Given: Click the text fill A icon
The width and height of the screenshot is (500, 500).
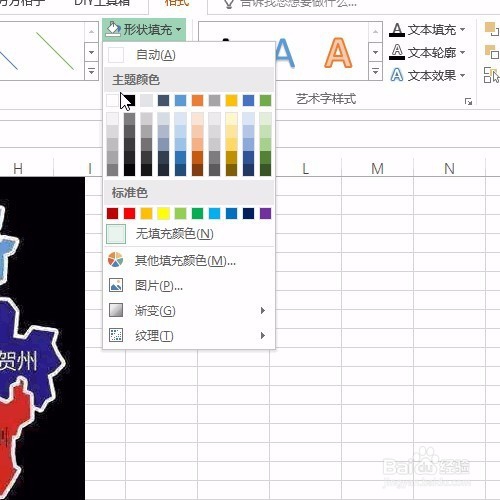Looking at the screenshot, I should coord(397,29).
